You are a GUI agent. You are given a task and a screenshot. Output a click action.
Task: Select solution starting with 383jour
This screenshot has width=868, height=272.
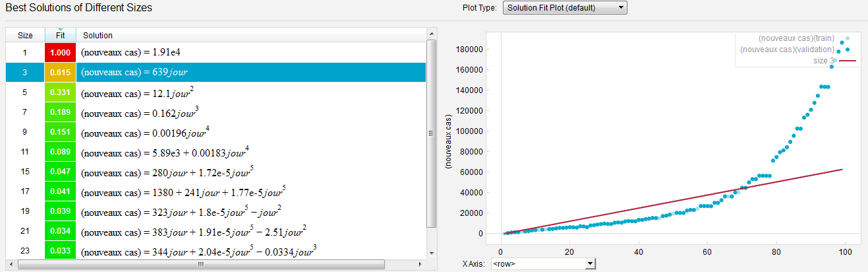coord(216,231)
